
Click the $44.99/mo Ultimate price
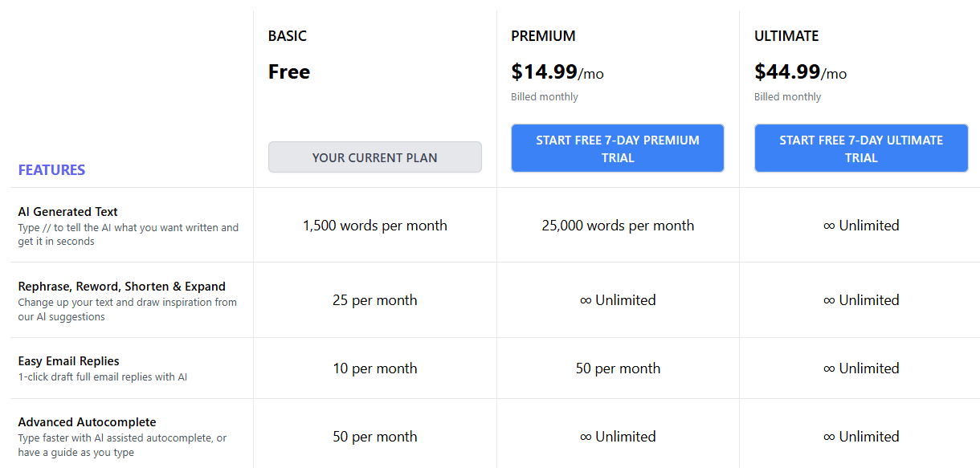(800, 72)
